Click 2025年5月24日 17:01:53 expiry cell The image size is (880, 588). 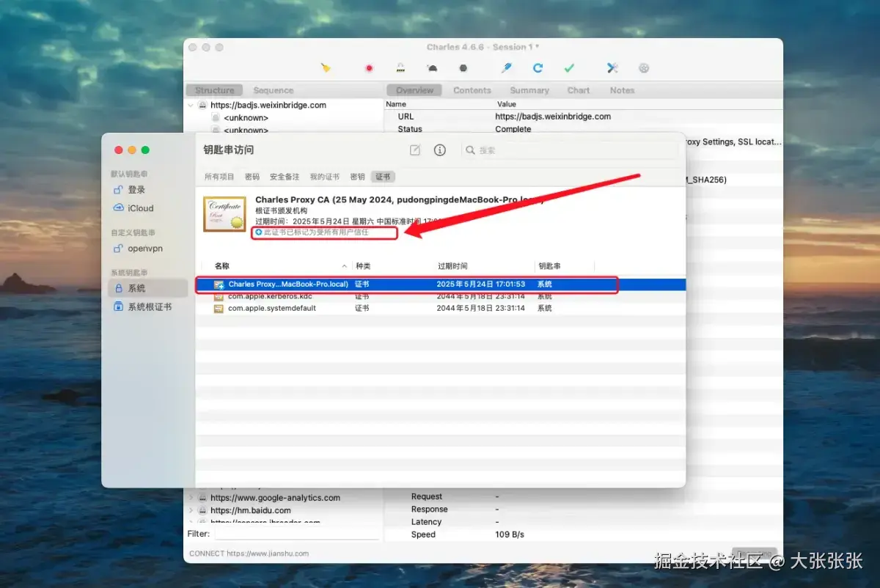pos(480,284)
